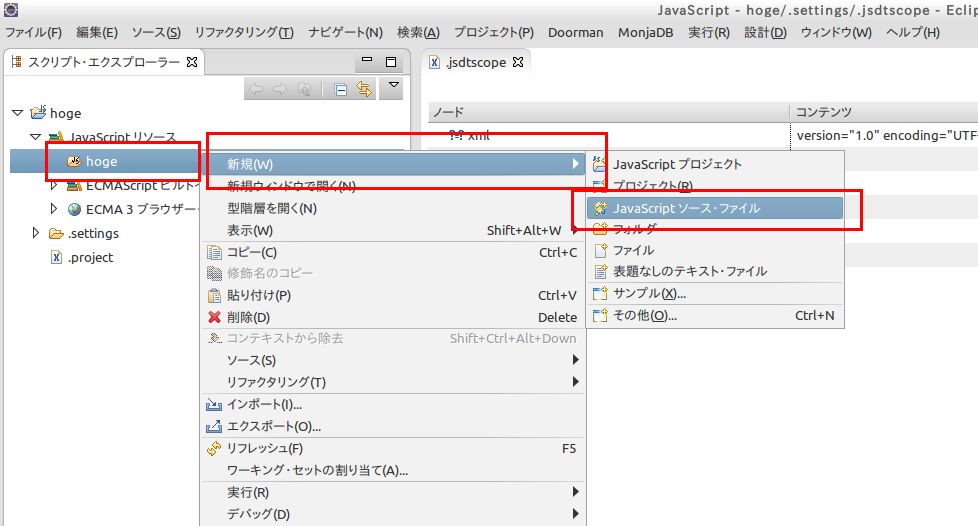The height and width of the screenshot is (526, 978).
Task: Click the ECMA 3 browser globe icon
Action: [74, 209]
